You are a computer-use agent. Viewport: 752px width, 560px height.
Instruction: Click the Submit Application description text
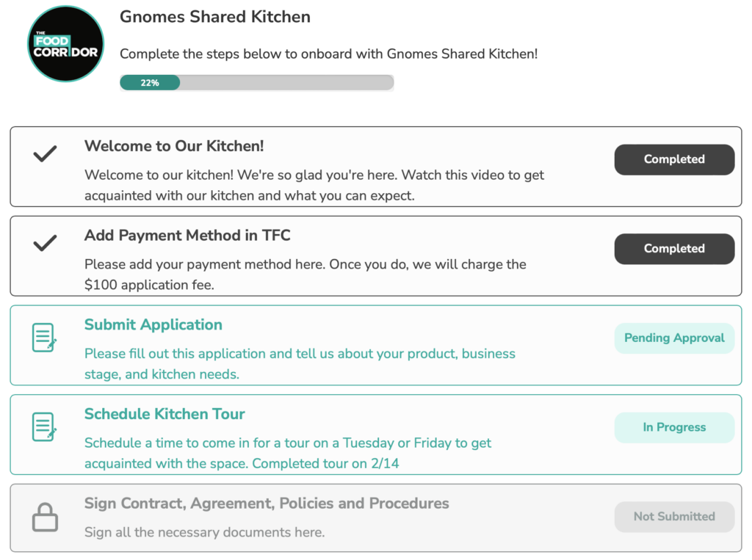coord(300,364)
